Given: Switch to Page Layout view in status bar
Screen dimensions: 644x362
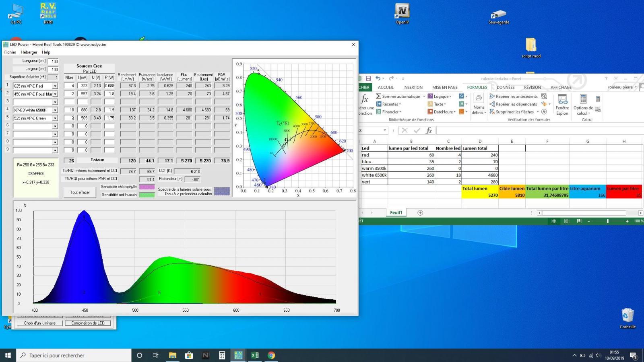Looking at the screenshot, I should pyautogui.click(x=567, y=221).
